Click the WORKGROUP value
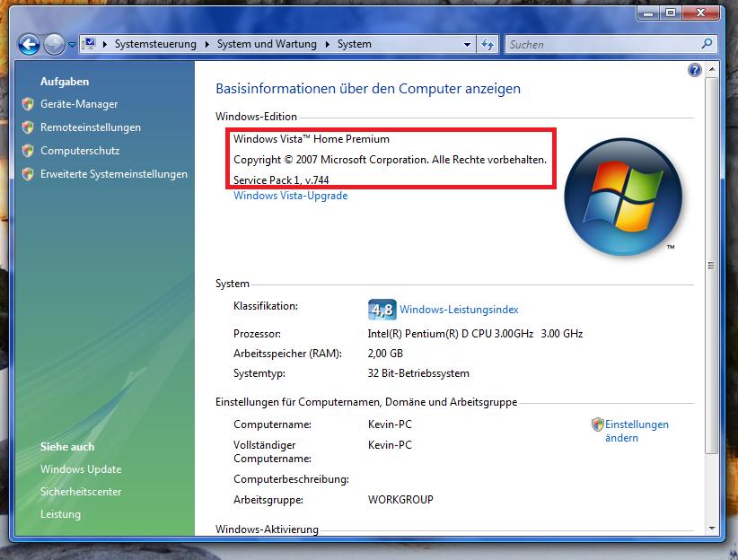Viewport: 738px width, 560px height. (x=400, y=500)
